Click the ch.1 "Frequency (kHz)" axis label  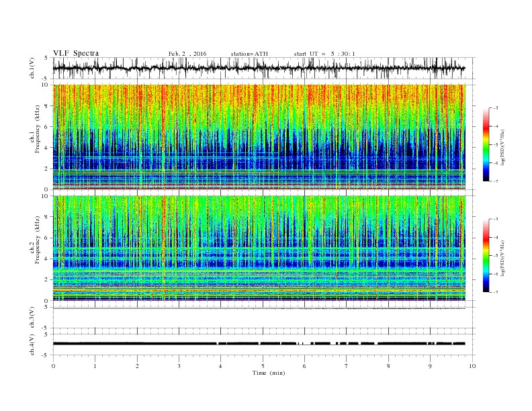pos(38,129)
